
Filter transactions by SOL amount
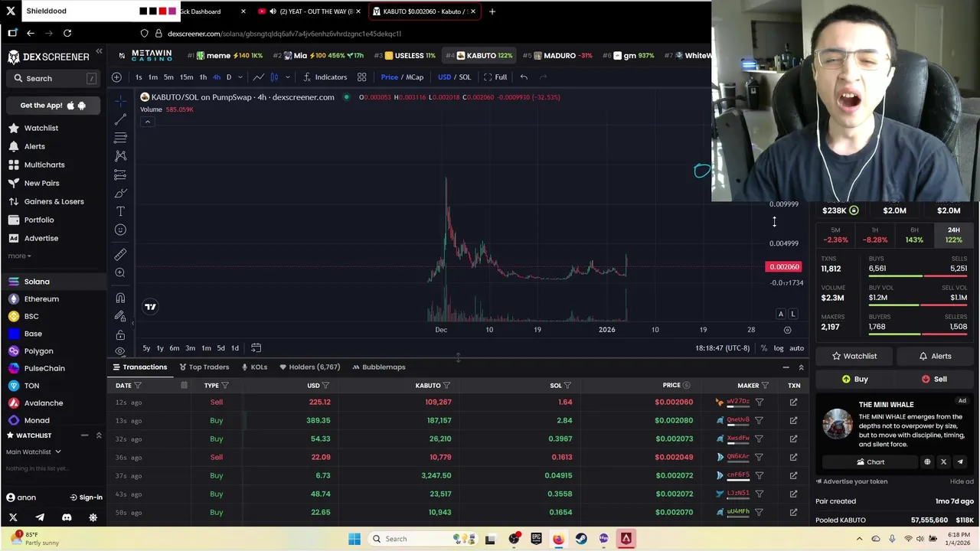[x=567, y=386]
